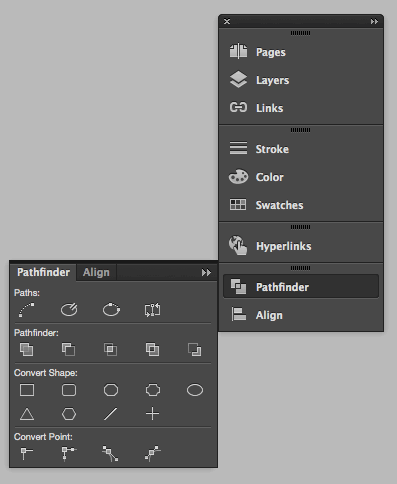Screen dimensions: 397x484
Task: Convert shape to polygon
Action: pos(69,414)
